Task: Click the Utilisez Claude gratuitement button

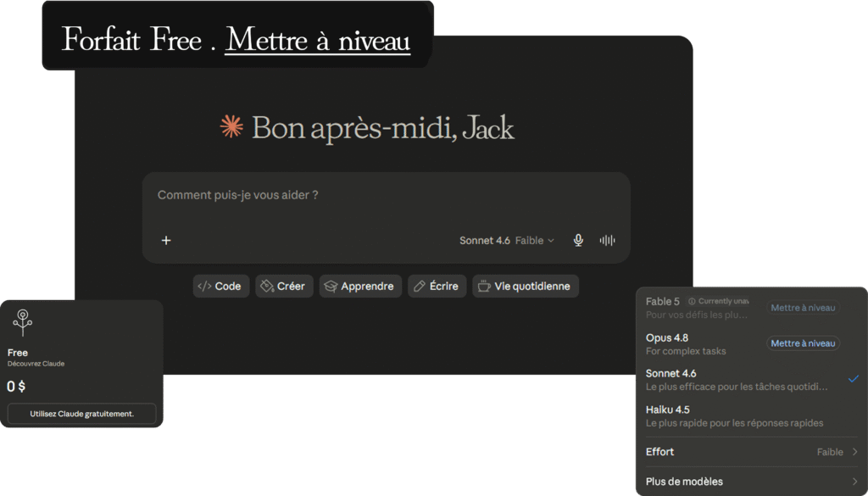Action: click(82, 414)
